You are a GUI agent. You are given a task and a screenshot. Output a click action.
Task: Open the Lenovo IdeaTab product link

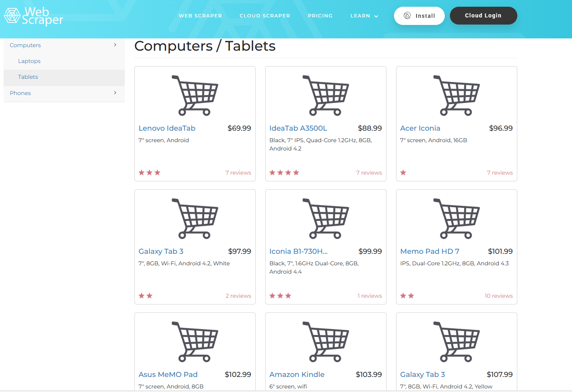[x=167, y=128]
